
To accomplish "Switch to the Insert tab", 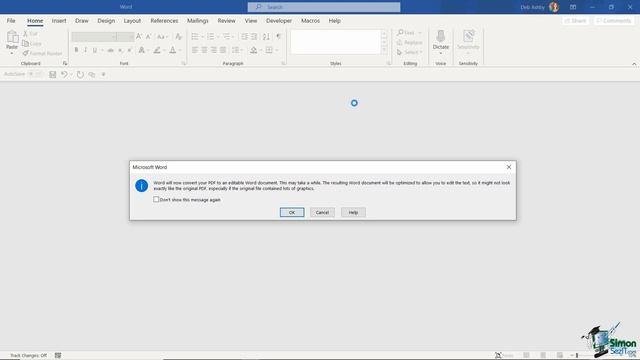I will [59, 20].
